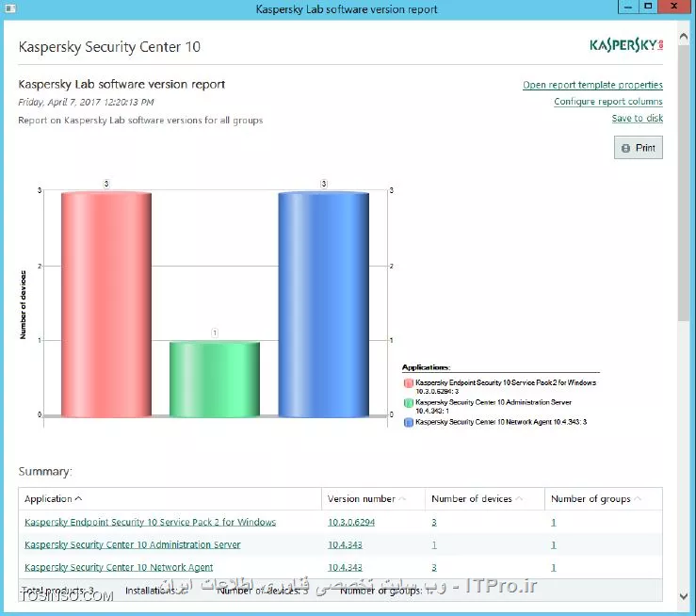Click window system menu icon in title bar
696x616 pixels.
[10, 8]
